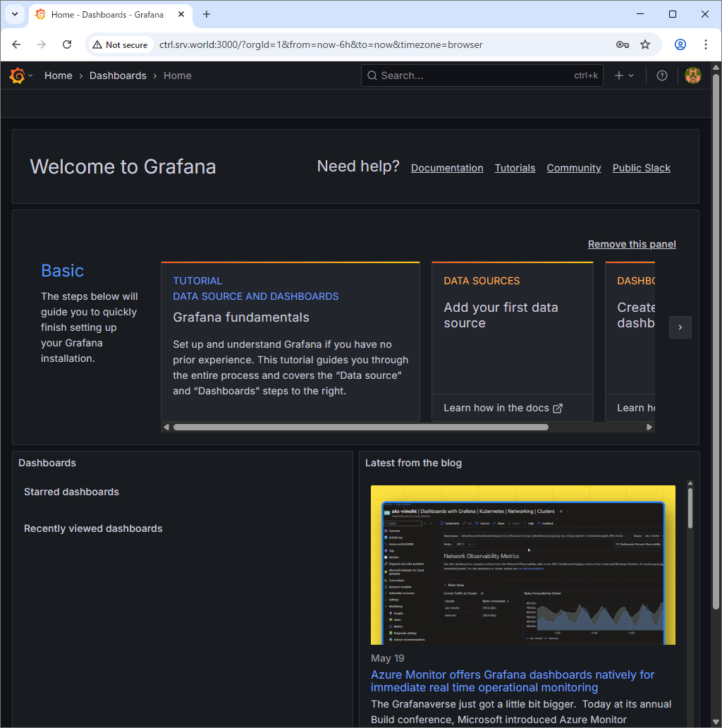This screenshot has height=728, width=722.
Task: Click the cards scrollbar right arrow
Action: [x=649, y=427]
